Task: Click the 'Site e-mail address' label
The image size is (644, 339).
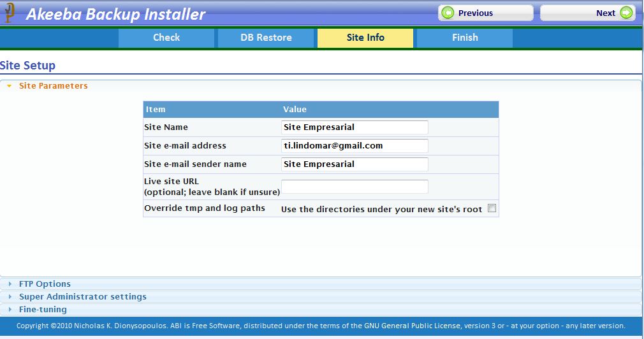Action: point(186,146)
